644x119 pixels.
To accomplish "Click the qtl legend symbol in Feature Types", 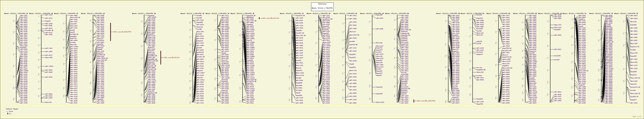I will 8,114.
